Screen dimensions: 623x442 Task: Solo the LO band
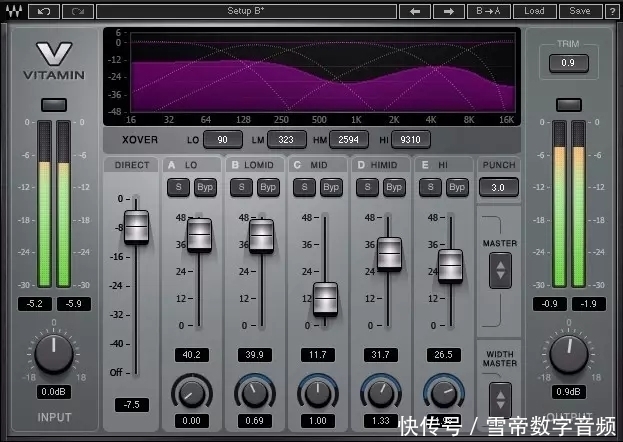pyautogui.click(x=178, y=187)
